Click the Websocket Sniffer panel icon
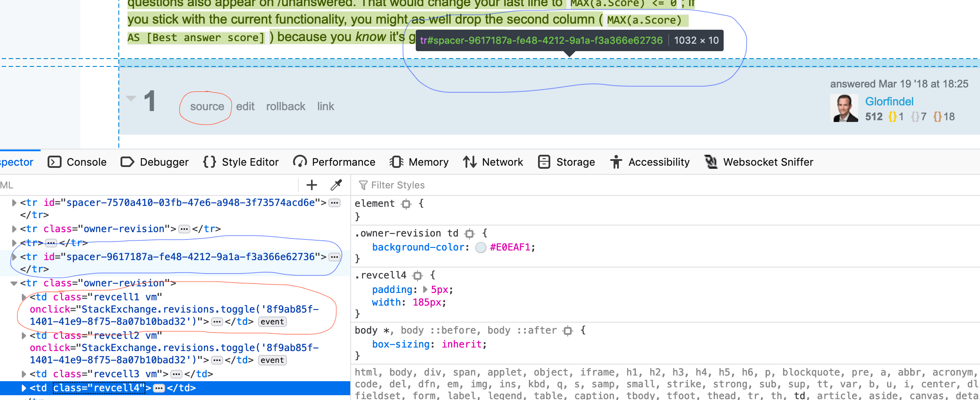980x400 pixels. [711, 162]
